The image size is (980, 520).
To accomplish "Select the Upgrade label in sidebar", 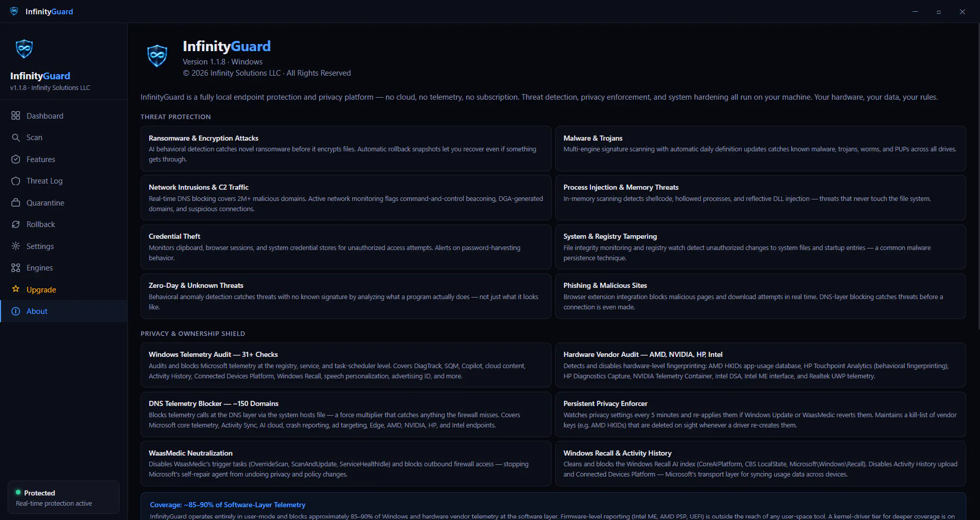I will click(41, 290).
